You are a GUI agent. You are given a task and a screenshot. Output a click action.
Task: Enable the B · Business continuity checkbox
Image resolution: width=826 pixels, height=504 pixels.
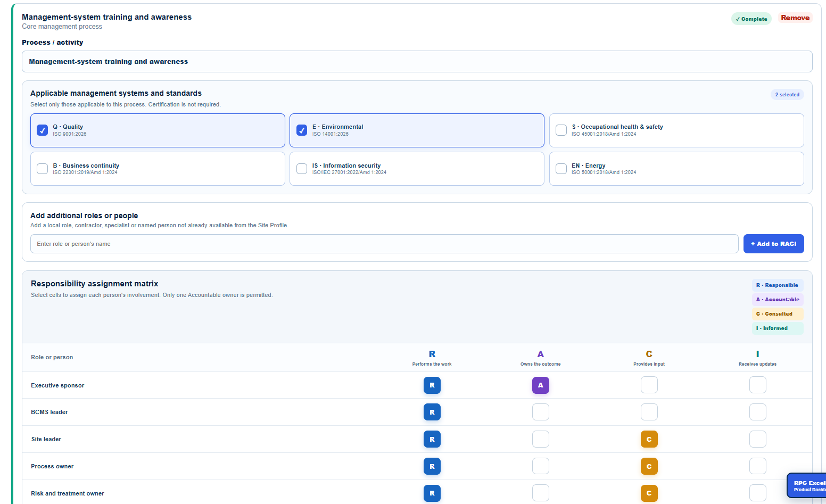43,169
